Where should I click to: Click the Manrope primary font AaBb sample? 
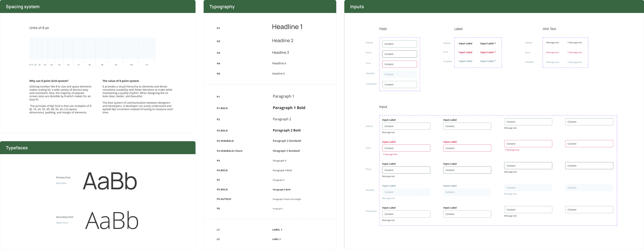[x=110, y=181]
